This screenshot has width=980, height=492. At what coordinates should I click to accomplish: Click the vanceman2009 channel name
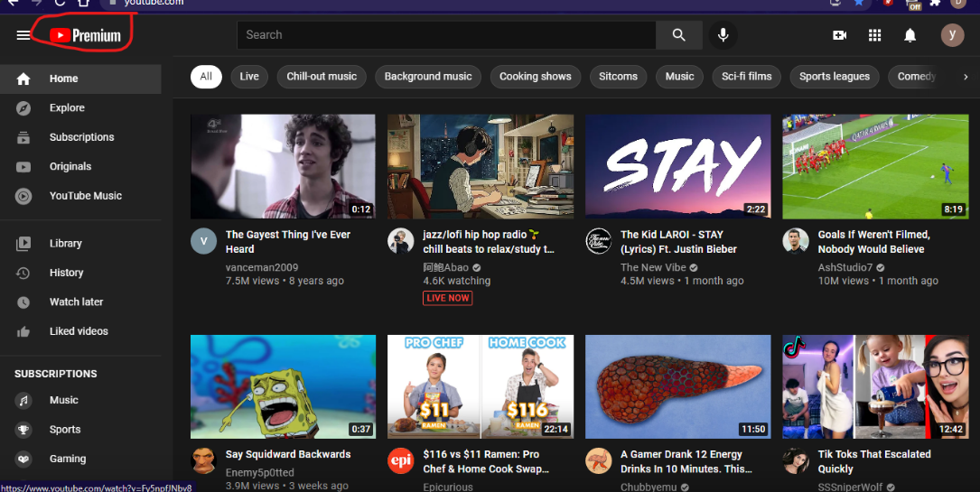[262, 267]
